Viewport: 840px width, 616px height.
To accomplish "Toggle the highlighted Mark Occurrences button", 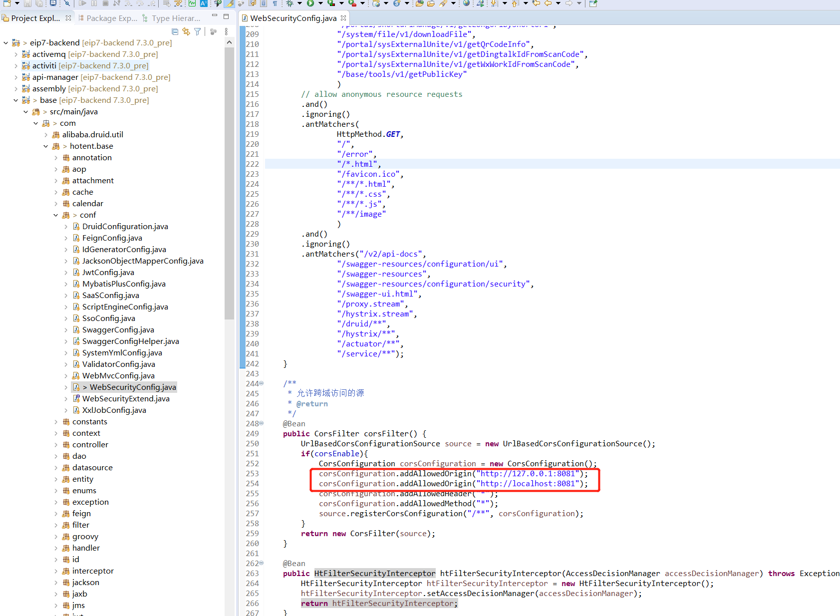I will (x=229, y=3).
